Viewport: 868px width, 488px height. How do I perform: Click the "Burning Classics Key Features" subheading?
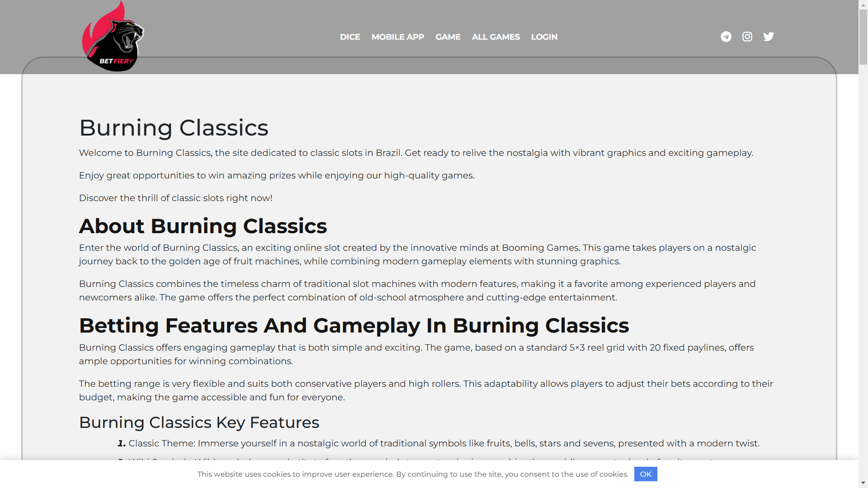point(199,422)
